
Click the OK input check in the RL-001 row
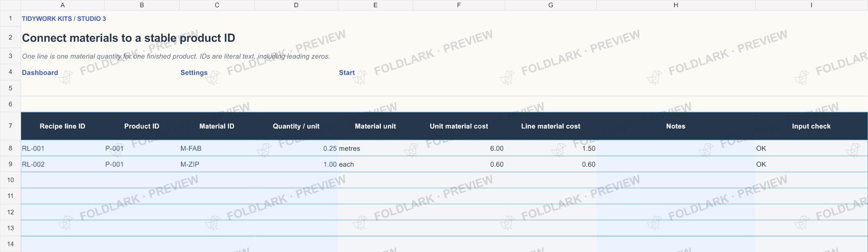(x=811, y=148)
